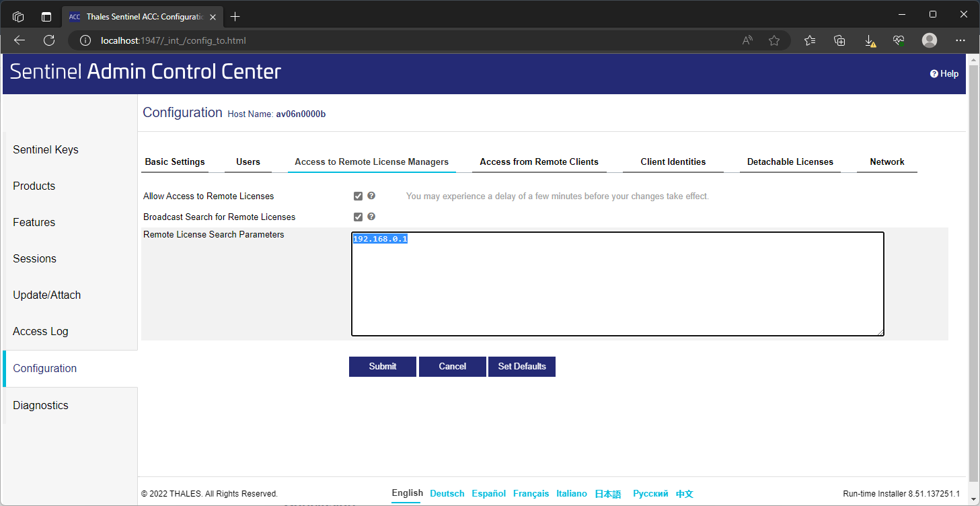The image size is (980, 506).
Task: Go to Sentinel Keys in sidebar
Action: [46, 149]
